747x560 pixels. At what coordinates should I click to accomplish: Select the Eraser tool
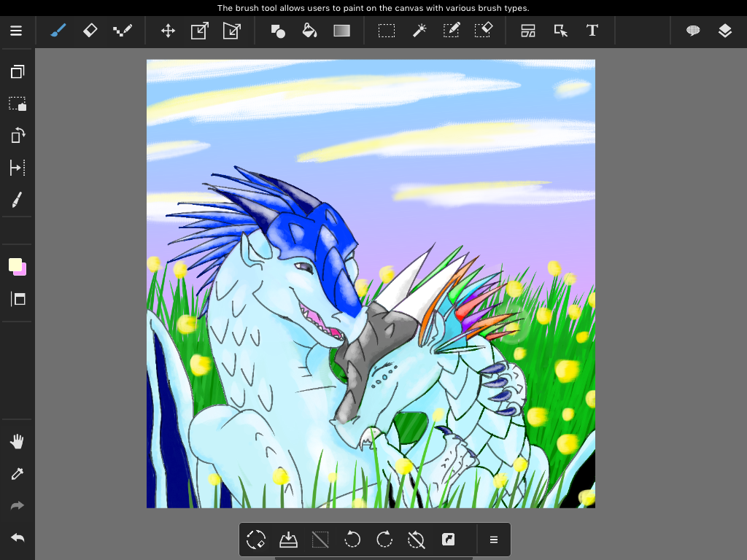[x=90, y=31]
